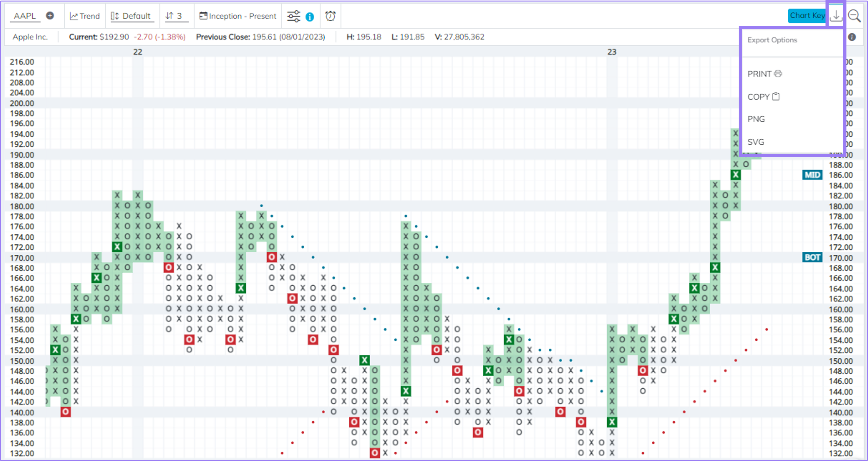Open the chart settings sliders icon
The width and height of the screenshot is (868, 461).
[293, 16]
